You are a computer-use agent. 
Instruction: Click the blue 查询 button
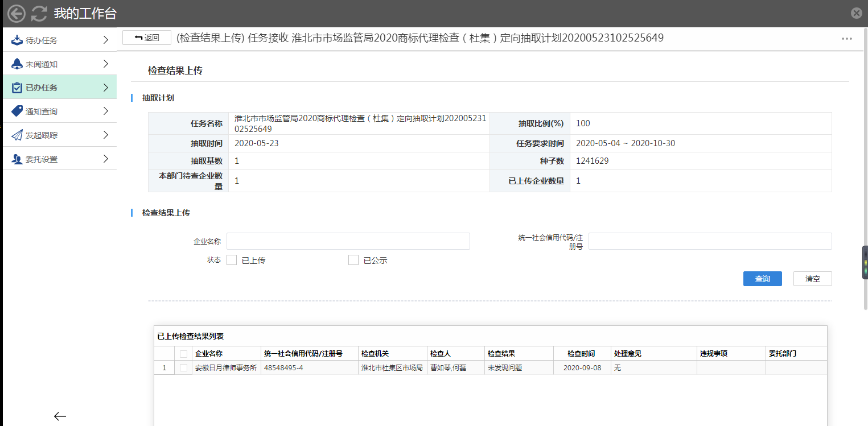tap(762, 279)
